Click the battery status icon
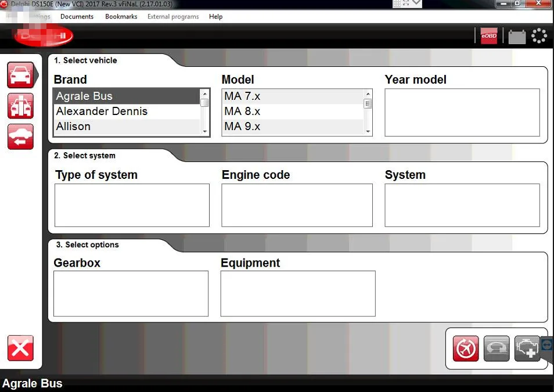This screenshot has height=392, width=554. (x=517, y=37)
